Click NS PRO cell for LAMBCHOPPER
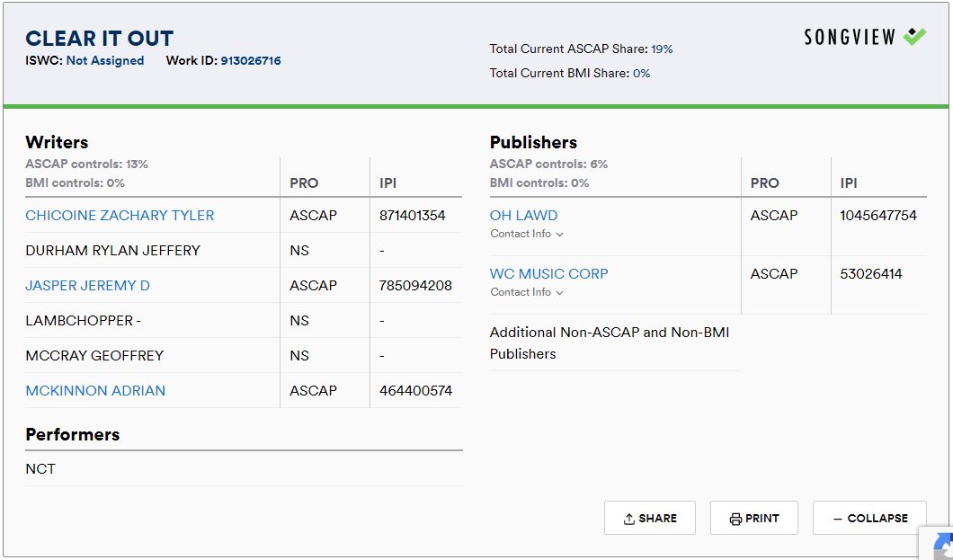953x560 pixels. [299, 321]
